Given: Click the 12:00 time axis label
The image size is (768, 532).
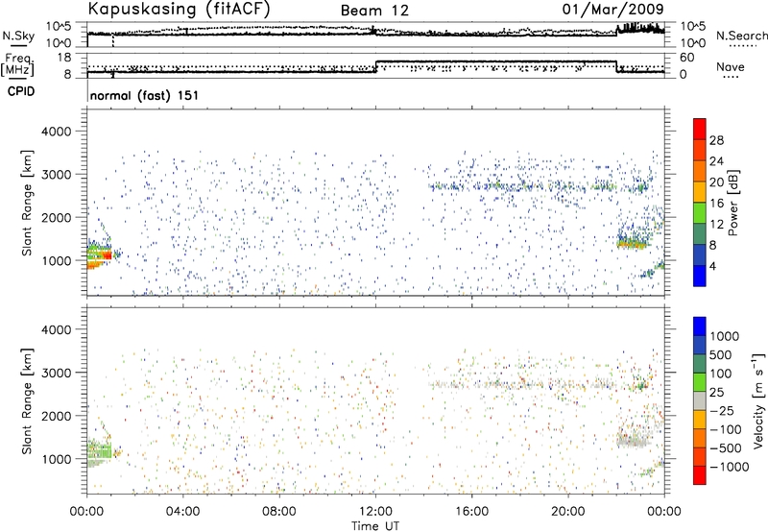Looking at the screenshot, I should coord(375,512).
